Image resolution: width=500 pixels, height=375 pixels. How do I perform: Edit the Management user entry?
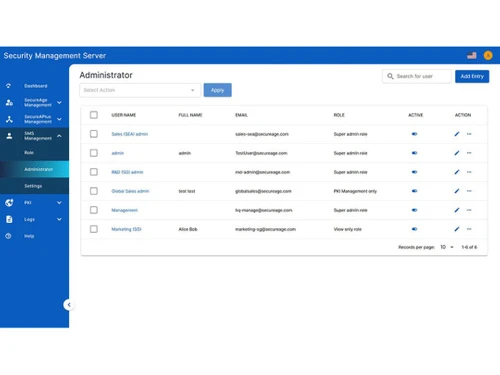click(x=457, y=210)
